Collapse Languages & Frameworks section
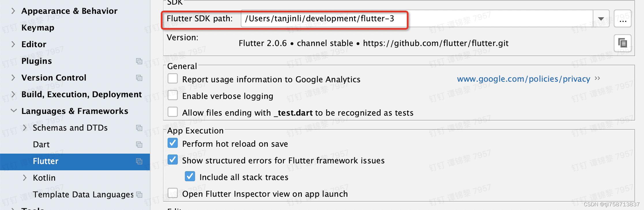 click(13, 111)
